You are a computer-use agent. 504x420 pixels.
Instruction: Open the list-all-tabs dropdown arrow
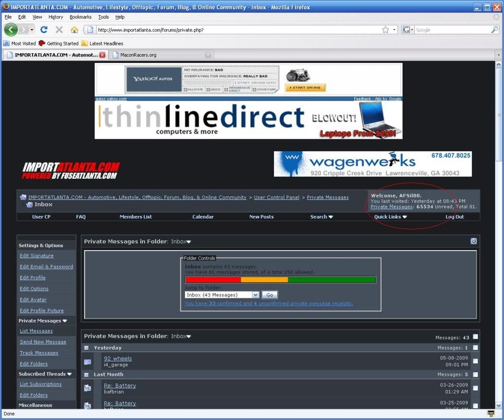click(x=499, y=55)
